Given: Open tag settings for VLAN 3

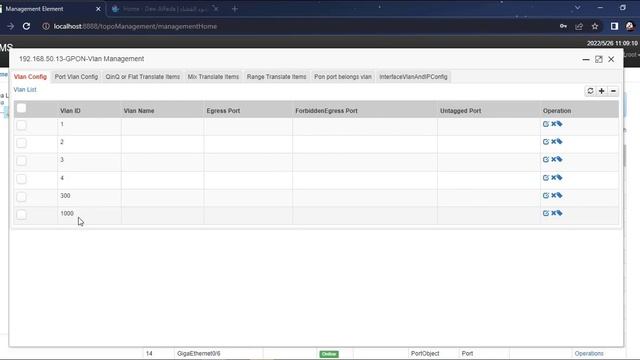Looking at the screenshot, I should click(x=560, y=159).
